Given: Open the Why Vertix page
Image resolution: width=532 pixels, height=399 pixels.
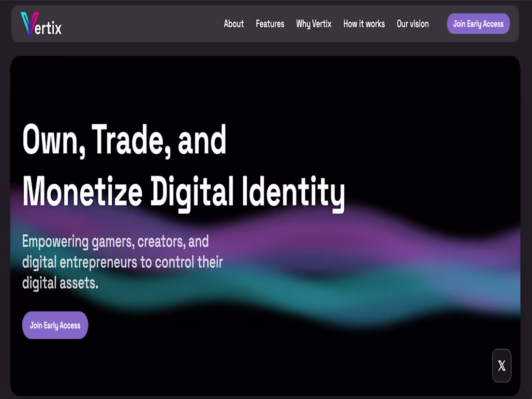Looking at the screenshot, I should (x=314, y=24).
